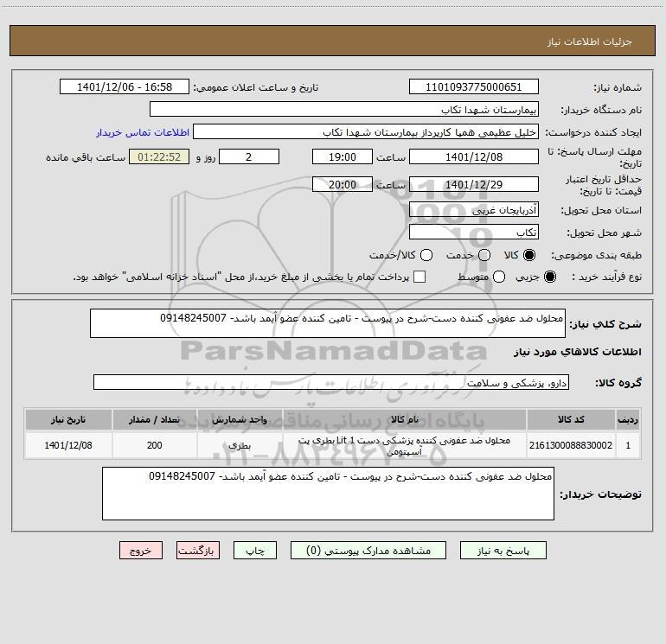Click the quantity cell 200
The image size is (666, 644).
[155, 445]
